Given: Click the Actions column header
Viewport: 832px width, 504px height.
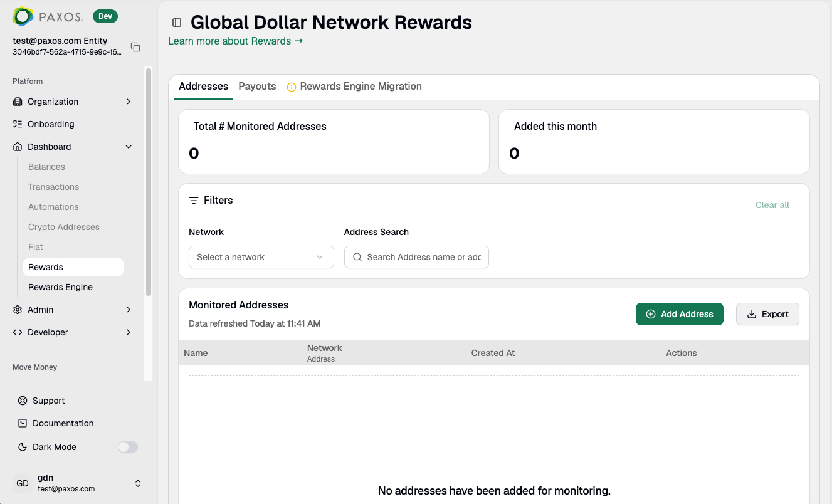Looking at the screenshot, I should [682, 353].
